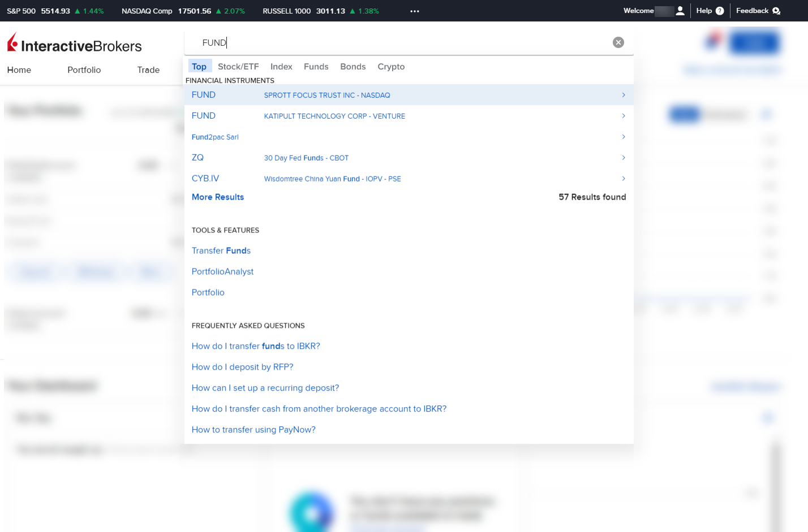Viewport: 808px width, 532px height.
Task: Open Transfer Funds under Tools & Features
Action: (221, 250)
